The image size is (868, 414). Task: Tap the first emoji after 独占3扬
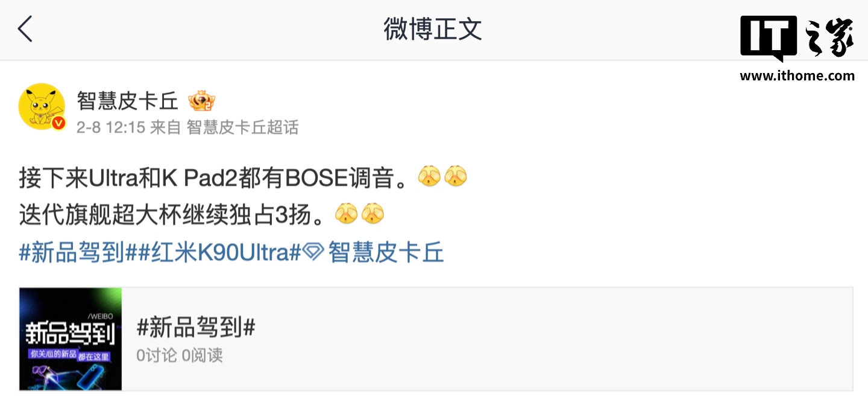tap(345, 214)
